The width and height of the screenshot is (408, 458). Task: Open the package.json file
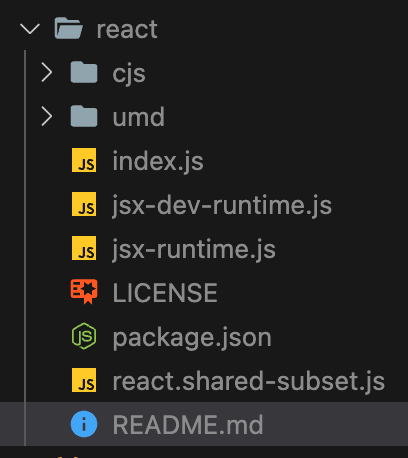tap(192, 339)
